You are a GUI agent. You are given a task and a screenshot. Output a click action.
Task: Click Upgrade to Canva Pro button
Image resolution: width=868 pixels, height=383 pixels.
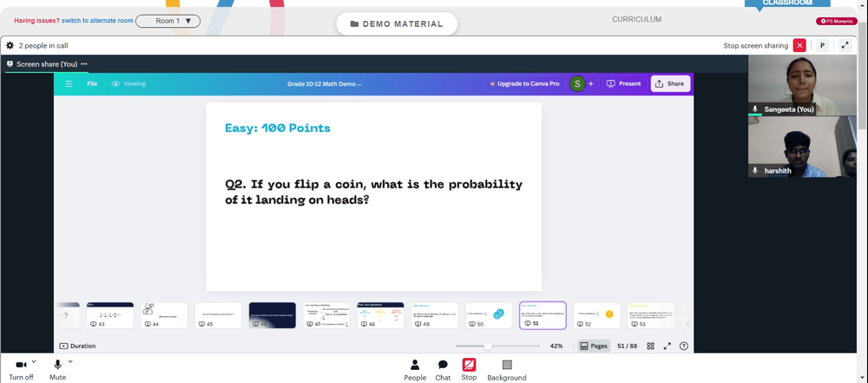point(523,83)
